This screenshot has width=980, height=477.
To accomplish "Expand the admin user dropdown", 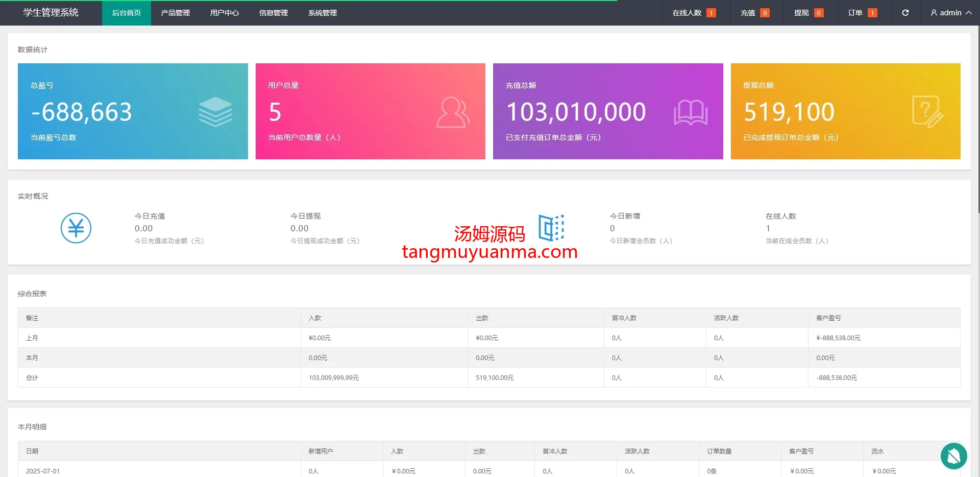I will [950, 13].
